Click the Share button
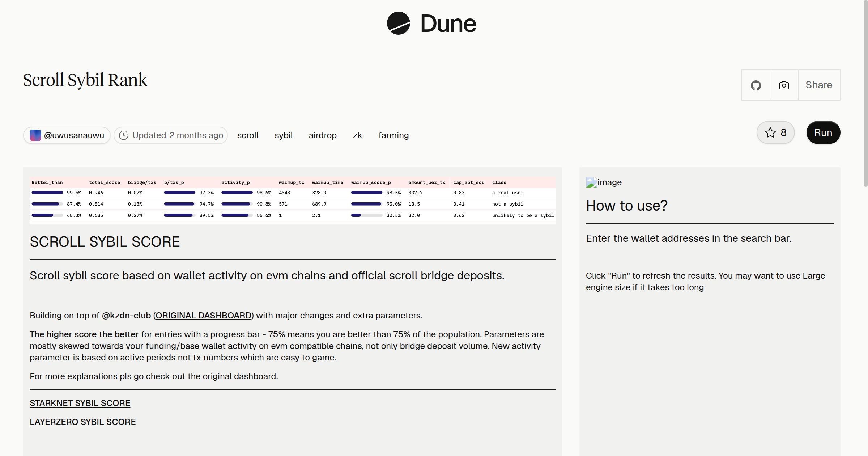868x456 pixels. coord(819,85)
